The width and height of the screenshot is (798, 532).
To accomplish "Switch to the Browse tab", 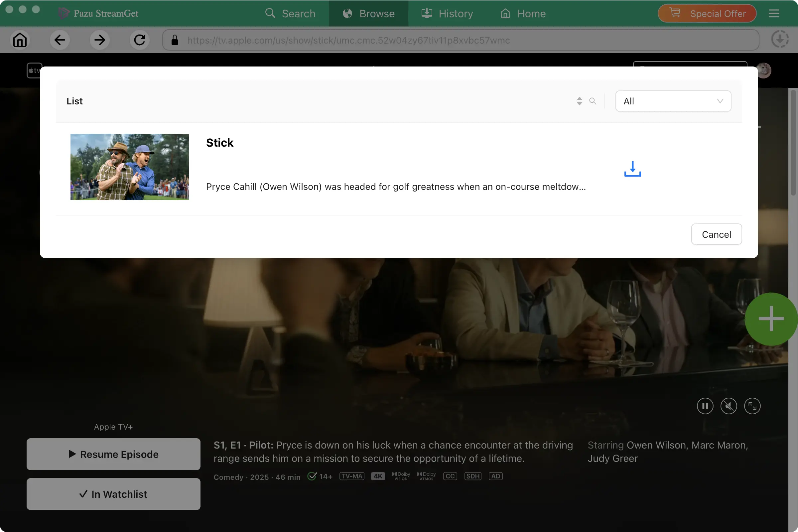I will coord(368,14).
